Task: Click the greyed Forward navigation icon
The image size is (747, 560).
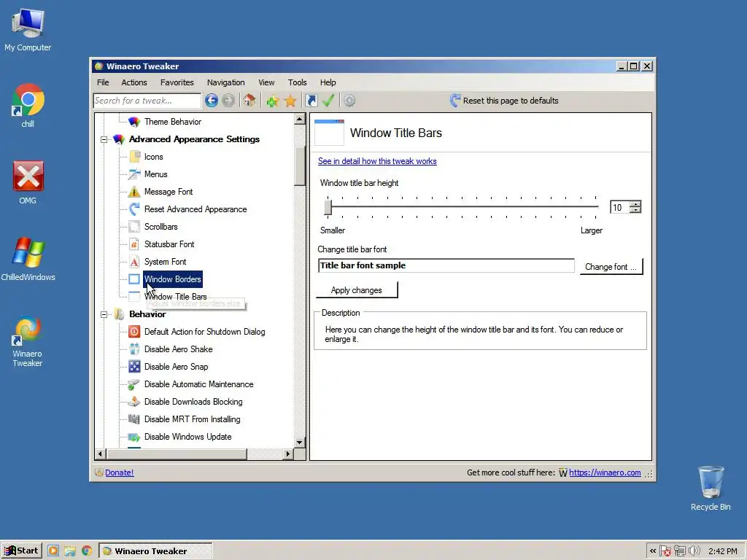Action: click(228, 101)
